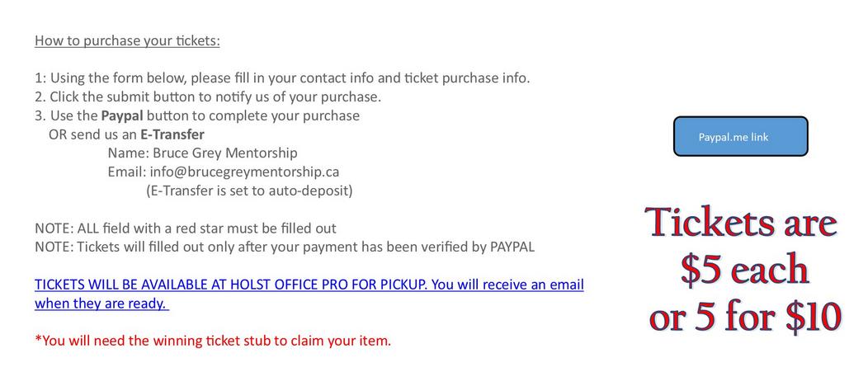Click the NOTE about payment verified by PAYPAL
Viewport: 868px width, 372px height.
285,247
